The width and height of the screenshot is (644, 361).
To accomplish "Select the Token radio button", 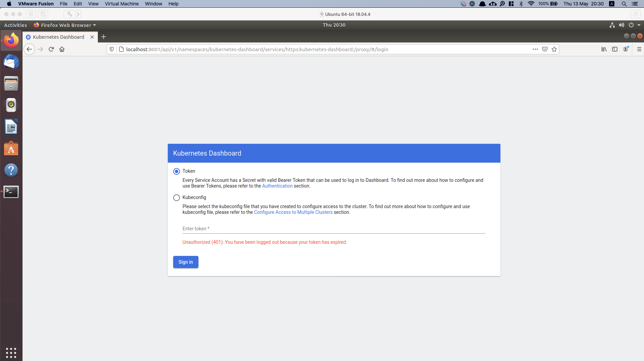I will click(176, 171).
